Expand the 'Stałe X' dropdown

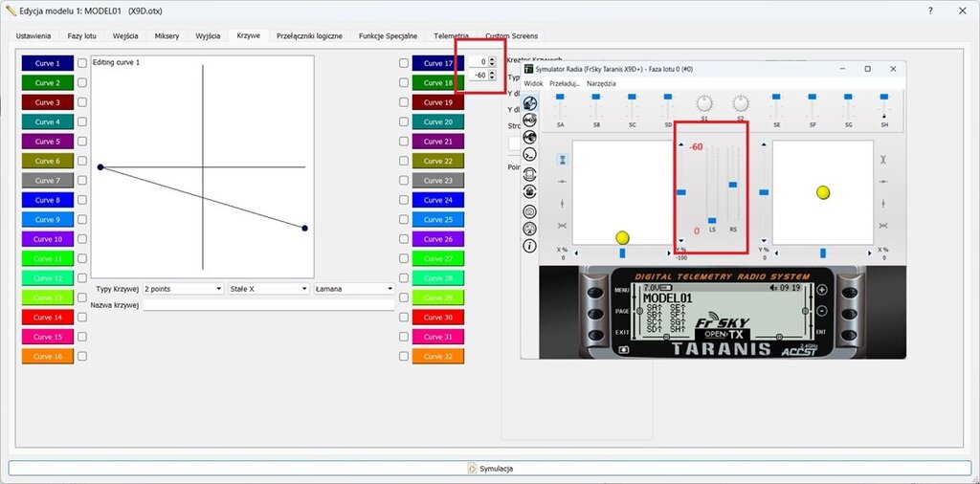(267, 288)
